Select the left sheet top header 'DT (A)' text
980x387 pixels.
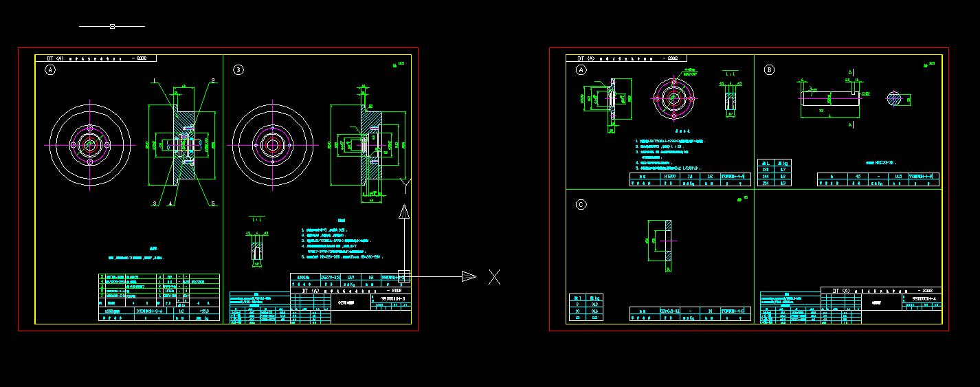[x=54, y=59]
